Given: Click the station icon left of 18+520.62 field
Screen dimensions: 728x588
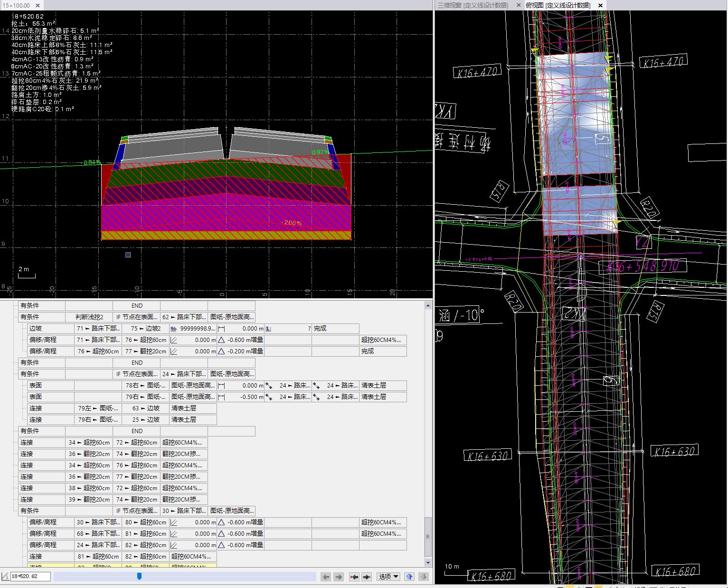Looking at the screenshot, I should pos(5,577).
